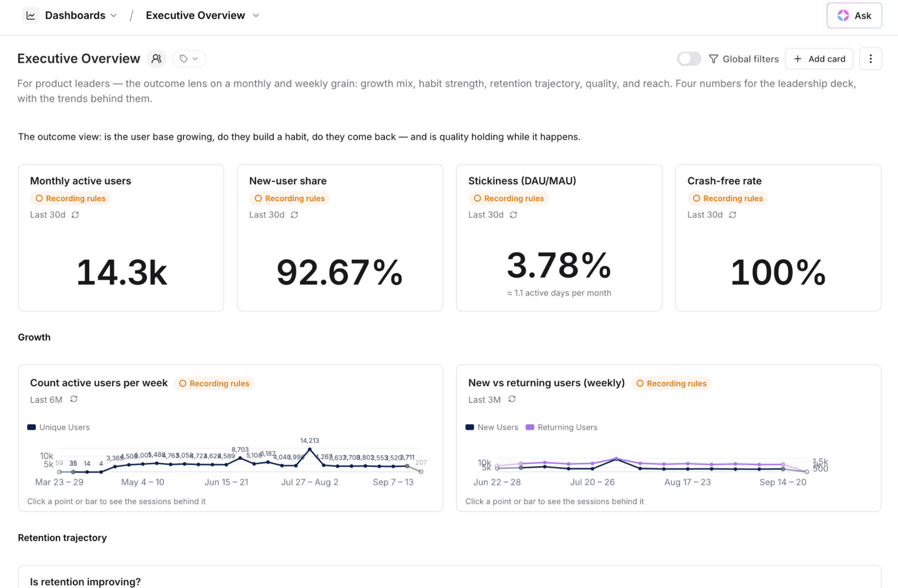This screenshot has width=898, height=588.
Task: Click the 1.1 active days per month note
Action: click(559, 293)
